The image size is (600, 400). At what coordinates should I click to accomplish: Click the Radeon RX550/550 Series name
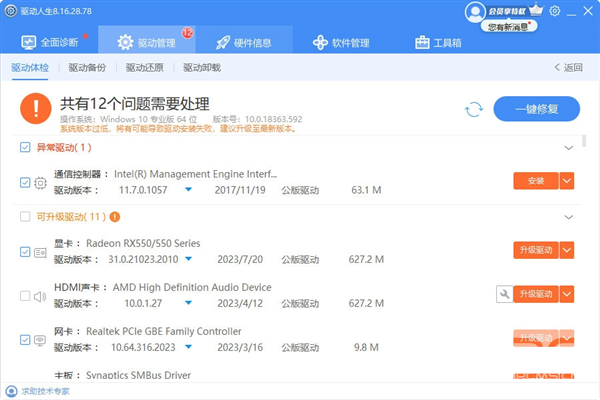143,243
